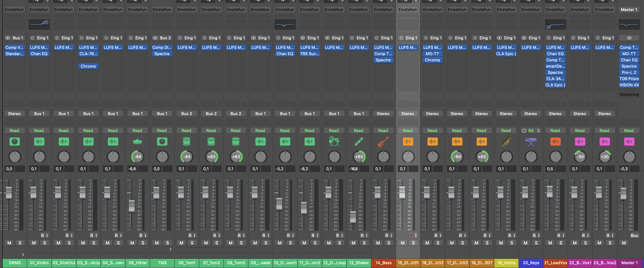Image resolution: width=644 pixels, height=268 pixels.
Task: Click the cymbal icon on the 05_HiHat channel
Action: click(137, 142)
